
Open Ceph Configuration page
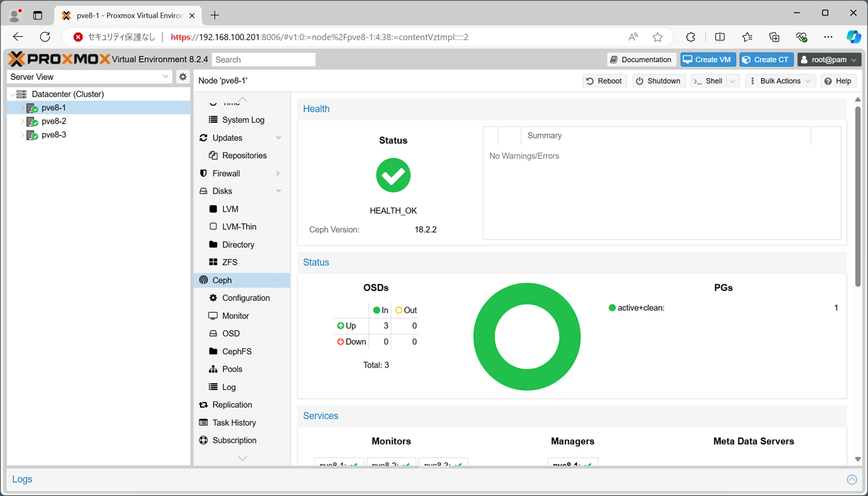point(245,298)
